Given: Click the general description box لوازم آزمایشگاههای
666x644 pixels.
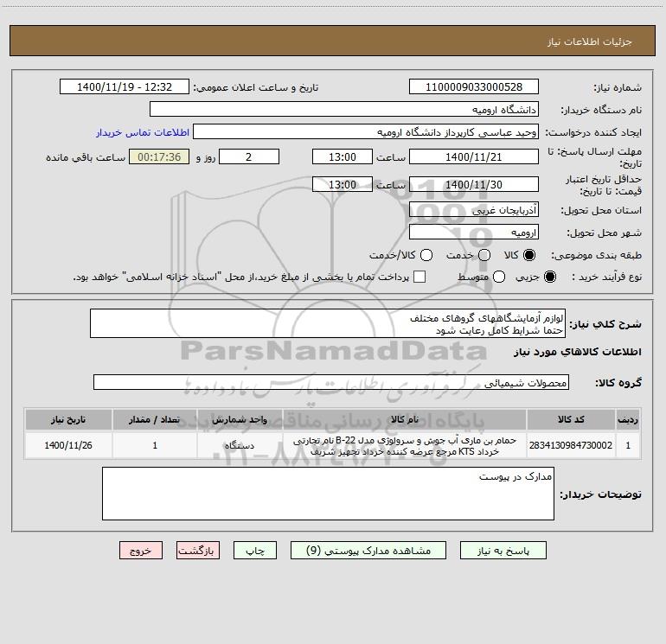Looking at the screenshot, I should 328,324.
